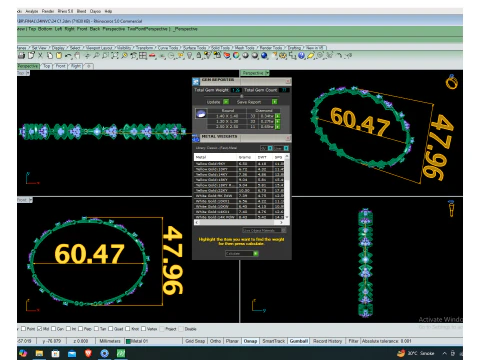Image resolution: width=480 pixels, height=360 pixels.
Task: Open the Metal Weights library dropdown
Action: 266,148
